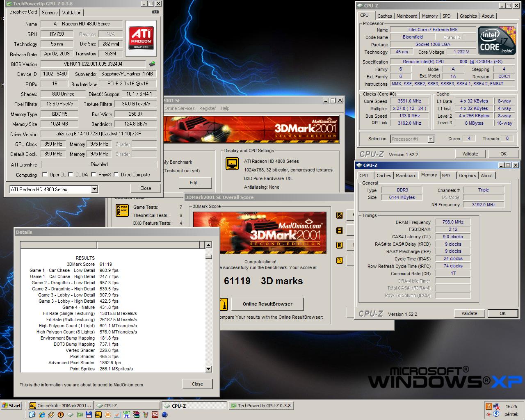Click the GPU-Z camera screenshot icon
Viewport: 525px width, 420px height.
tap(155, 12)
